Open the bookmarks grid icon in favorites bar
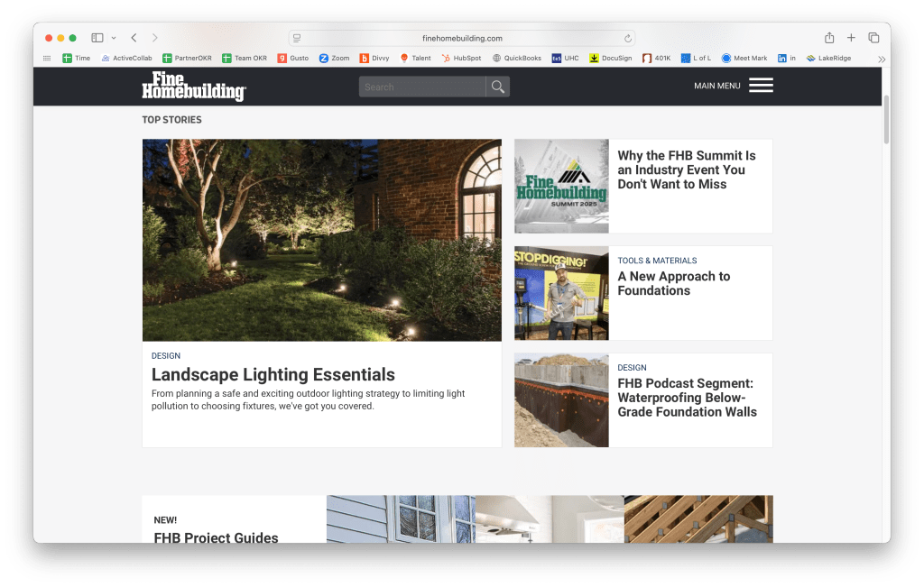 47,59
